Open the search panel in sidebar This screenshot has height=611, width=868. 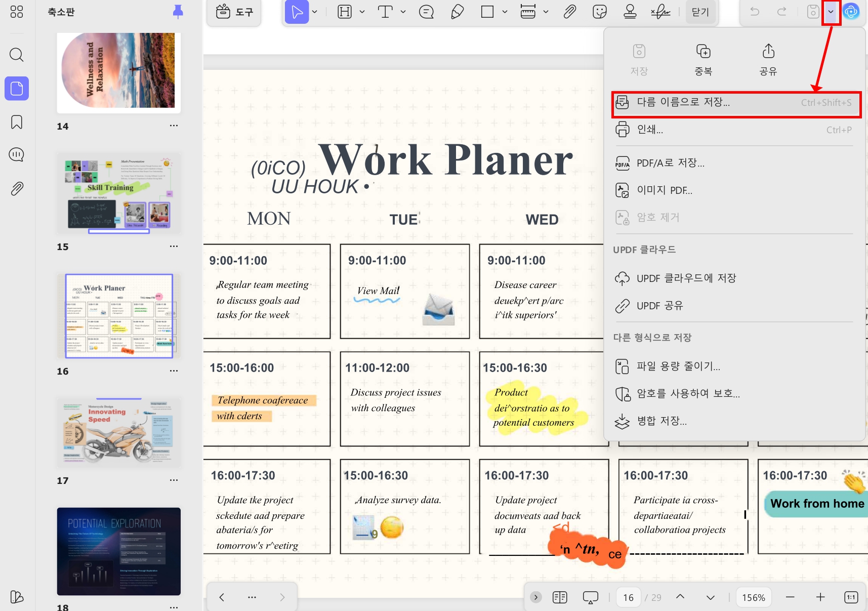click(17, 55)
